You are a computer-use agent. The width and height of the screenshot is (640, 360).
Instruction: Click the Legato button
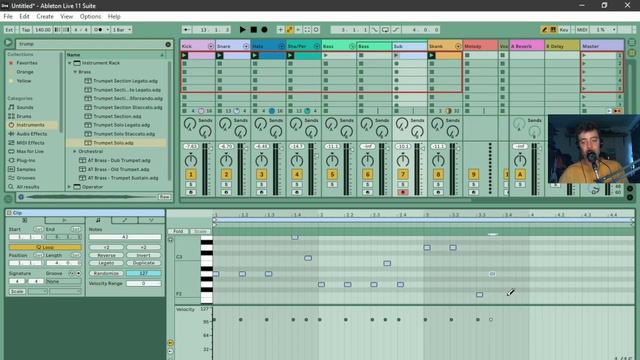(106, 263)
